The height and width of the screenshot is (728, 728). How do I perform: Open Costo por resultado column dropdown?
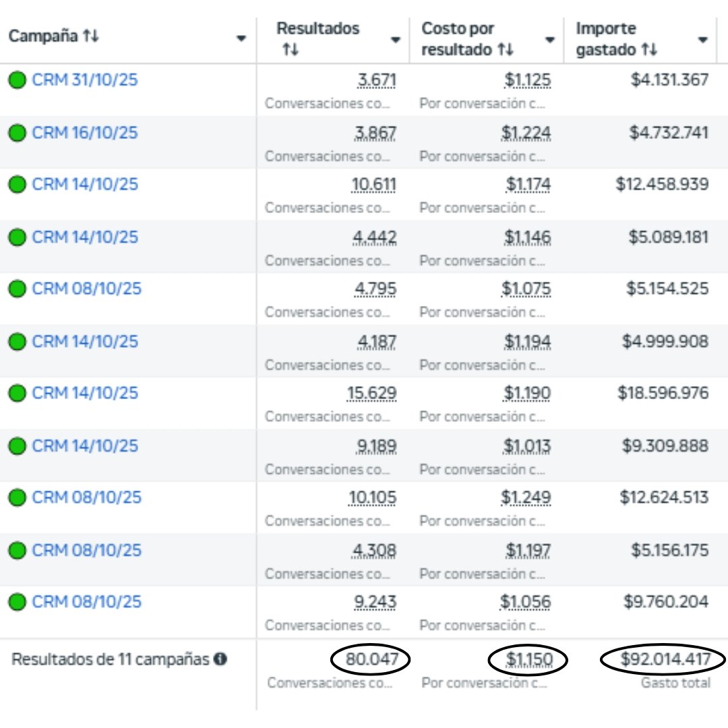(x=550, y=40)
